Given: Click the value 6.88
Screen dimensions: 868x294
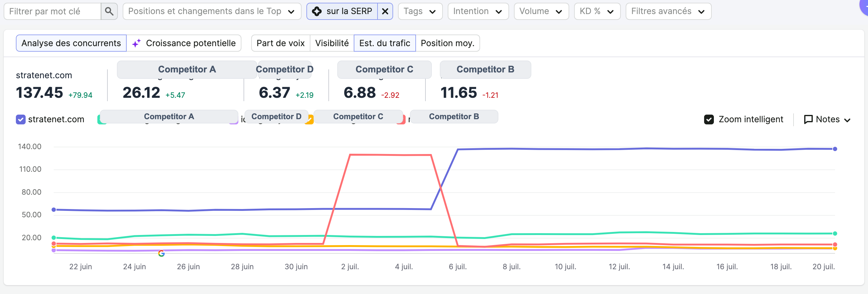Looking at the screenshot, I should (360, 93).
